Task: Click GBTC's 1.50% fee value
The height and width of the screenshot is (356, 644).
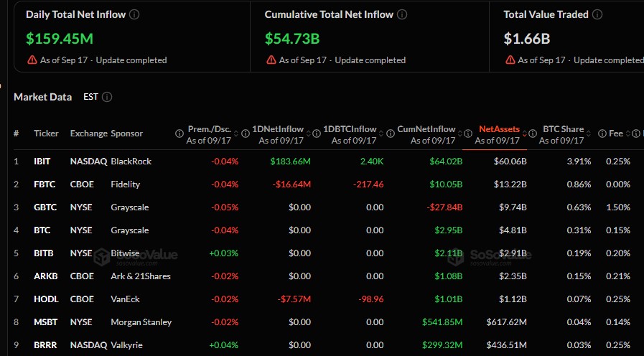Action: (x=618, y=207)
